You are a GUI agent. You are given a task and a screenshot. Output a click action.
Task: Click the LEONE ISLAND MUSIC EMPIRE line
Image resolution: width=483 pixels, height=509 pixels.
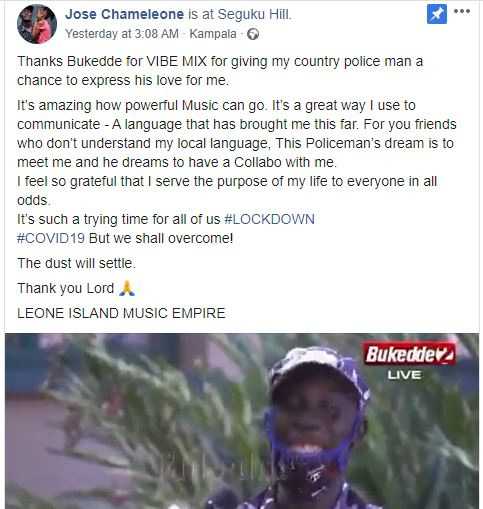(x=121, y=313)
